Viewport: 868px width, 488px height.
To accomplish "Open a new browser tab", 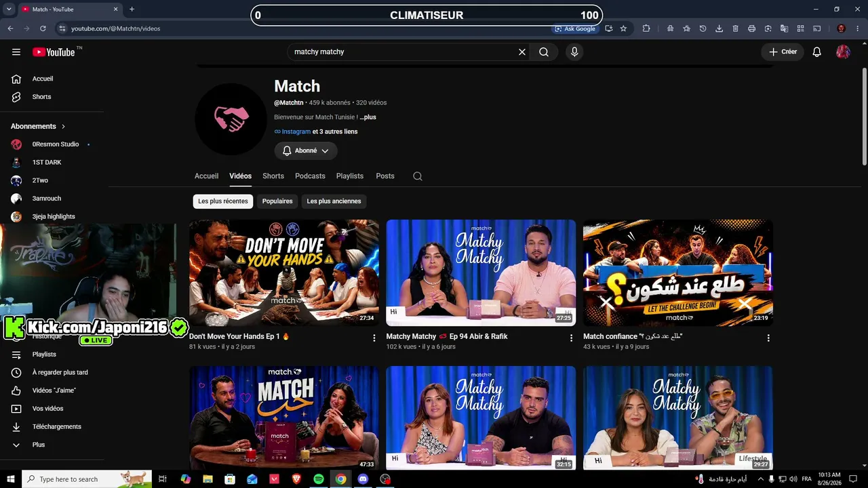I will 132,9.
